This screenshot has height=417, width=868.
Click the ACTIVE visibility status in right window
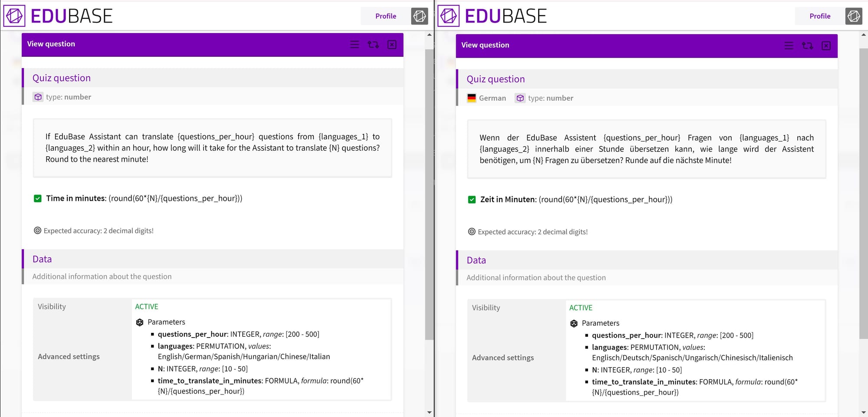[x=581, y=308]
